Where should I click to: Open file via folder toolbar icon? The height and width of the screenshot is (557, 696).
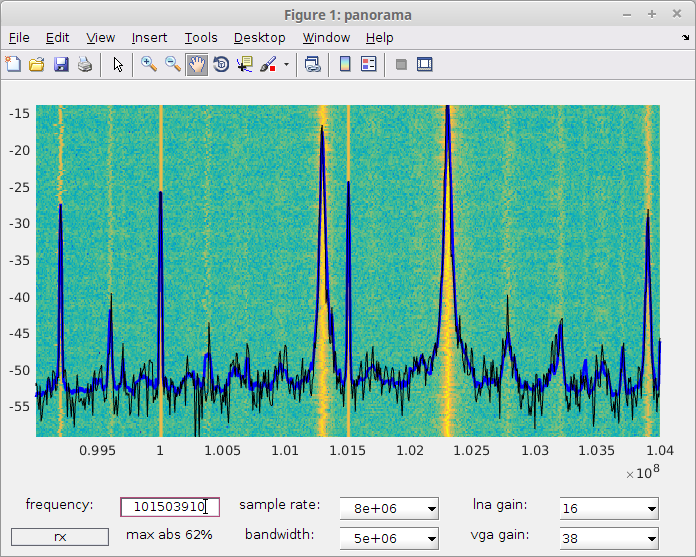click(x=37, y=64)
